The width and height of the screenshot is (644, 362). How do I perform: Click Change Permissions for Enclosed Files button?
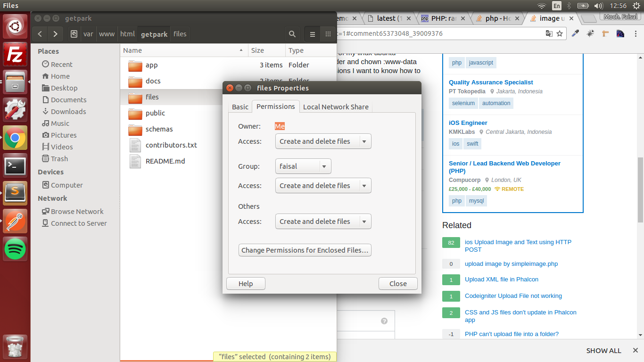coord(305,250)
